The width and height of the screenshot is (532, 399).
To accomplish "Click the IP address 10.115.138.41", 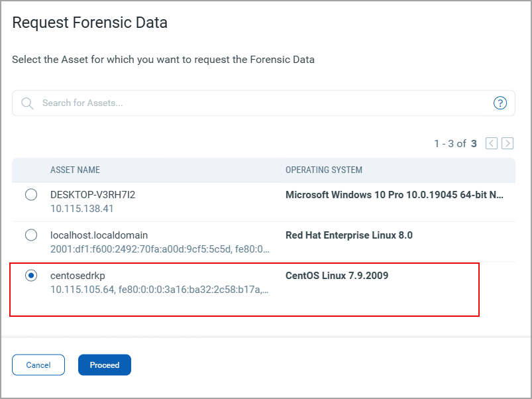I will tap(81, 208).
